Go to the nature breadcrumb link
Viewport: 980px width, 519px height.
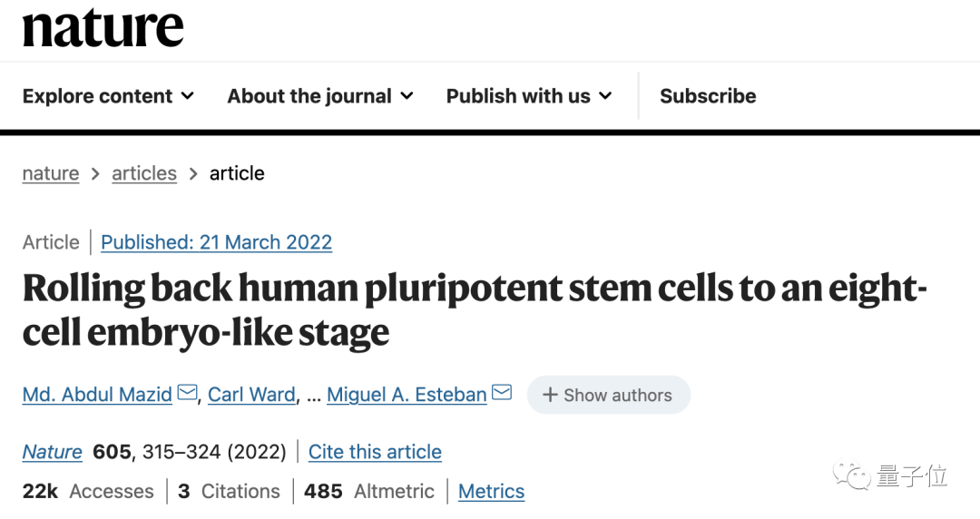[x=51, y=173]
